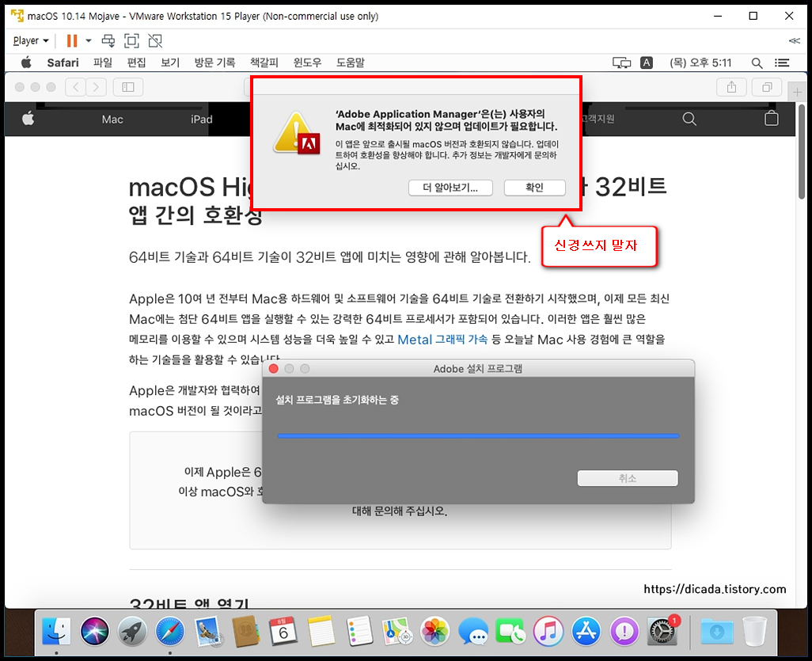Click Safari show tabs overview icon
Screen dimensions: 812x661
point(767,87)
